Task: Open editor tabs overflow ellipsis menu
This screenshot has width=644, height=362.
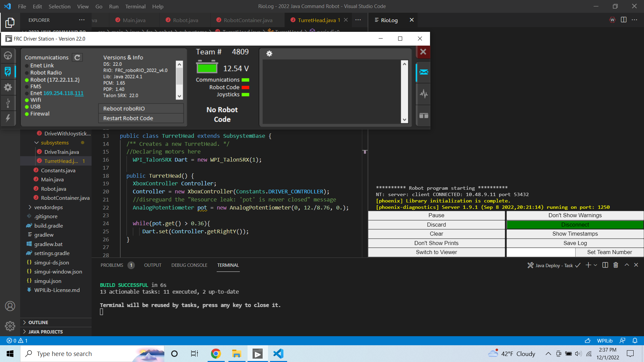Action: pos(358,20)
